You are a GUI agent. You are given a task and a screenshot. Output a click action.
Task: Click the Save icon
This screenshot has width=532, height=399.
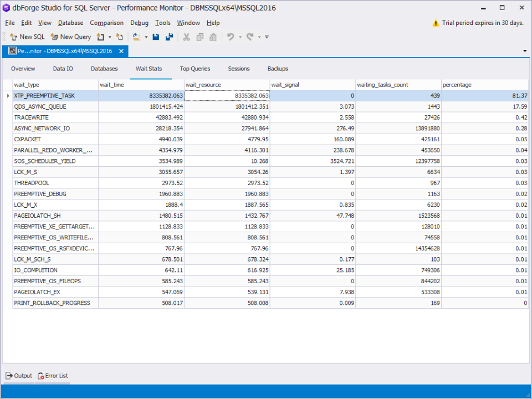[156, 37]
